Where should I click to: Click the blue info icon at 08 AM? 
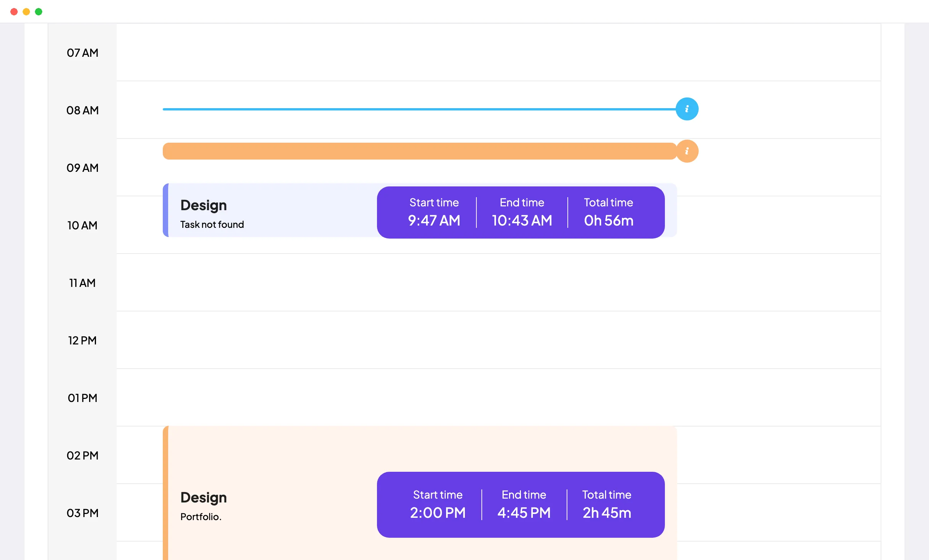[x=687, y=109]
